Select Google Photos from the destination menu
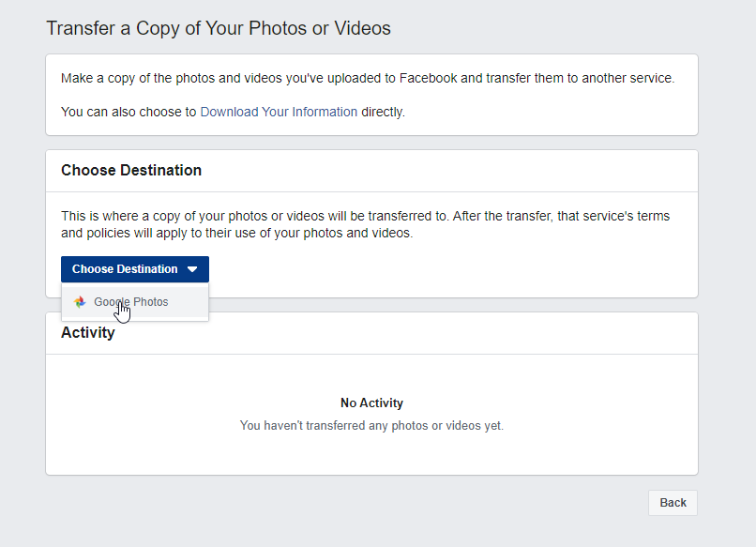This screenshot has width=756, height=547. tap(131, 302)
